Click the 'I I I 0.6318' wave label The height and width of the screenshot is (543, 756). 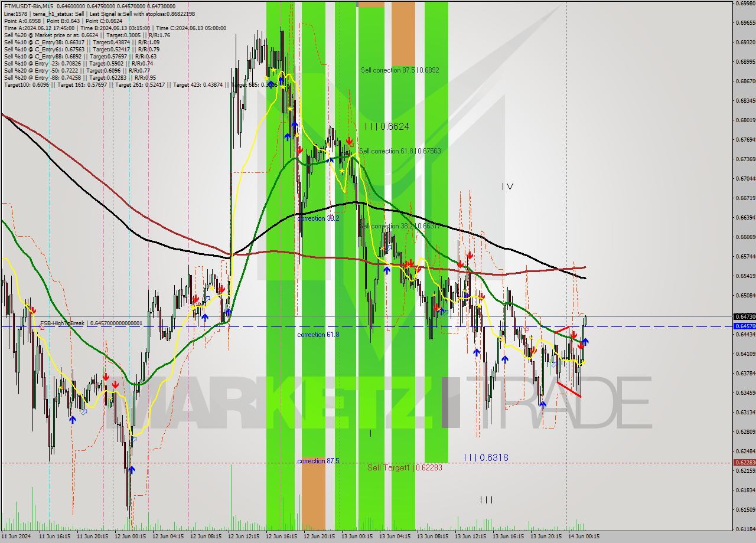(485, 457)
